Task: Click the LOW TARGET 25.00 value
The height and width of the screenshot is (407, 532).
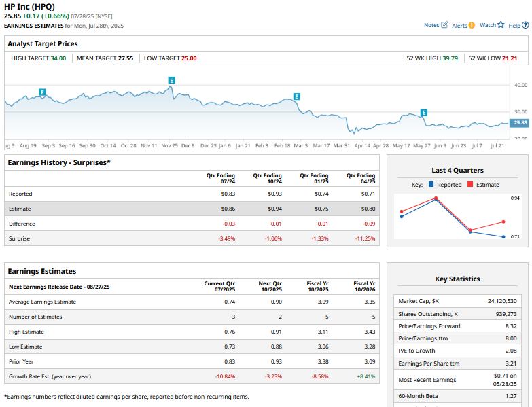Action: click(189, 58)
